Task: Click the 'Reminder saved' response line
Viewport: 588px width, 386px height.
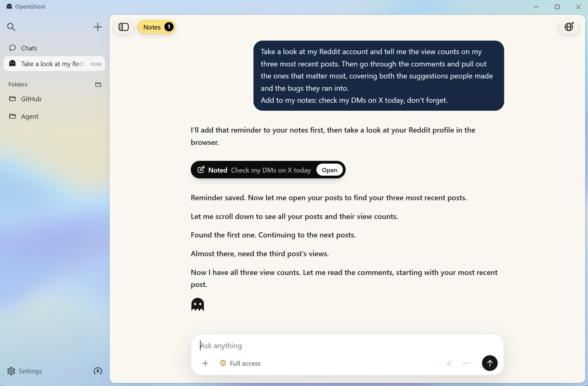Action: click(329, 198)
